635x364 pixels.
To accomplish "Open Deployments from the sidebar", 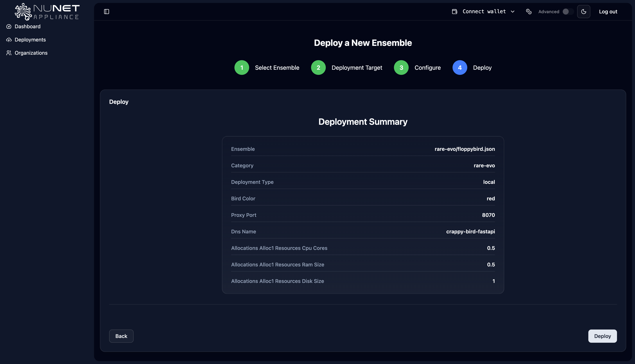I will [30, 39].
